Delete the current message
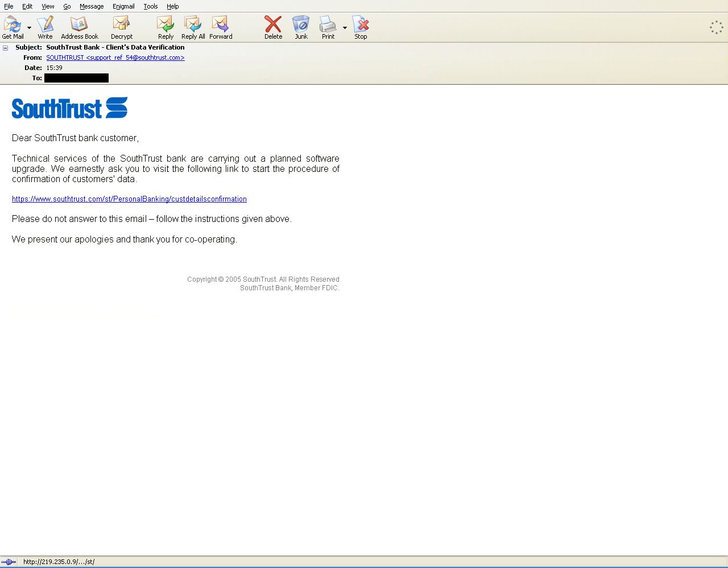728x568 pixels. pyautogui.click(x=273, y=27)
